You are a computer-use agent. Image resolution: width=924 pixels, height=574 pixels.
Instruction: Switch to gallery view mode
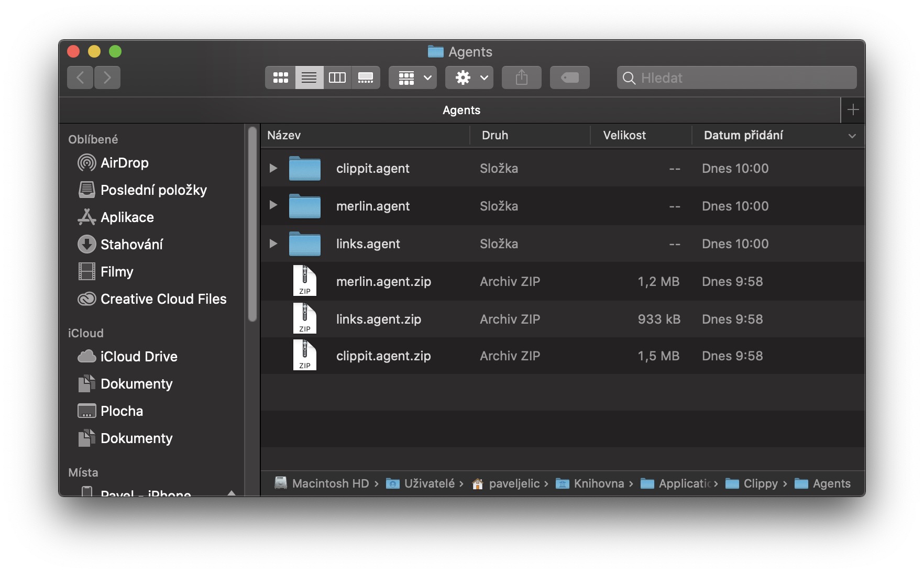(x=365, y=78)
